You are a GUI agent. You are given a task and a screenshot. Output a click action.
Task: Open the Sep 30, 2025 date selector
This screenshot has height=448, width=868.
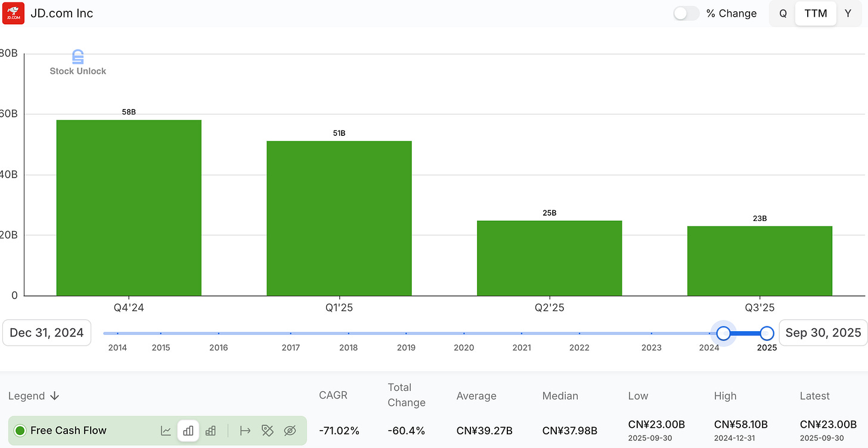click(823, 332)
